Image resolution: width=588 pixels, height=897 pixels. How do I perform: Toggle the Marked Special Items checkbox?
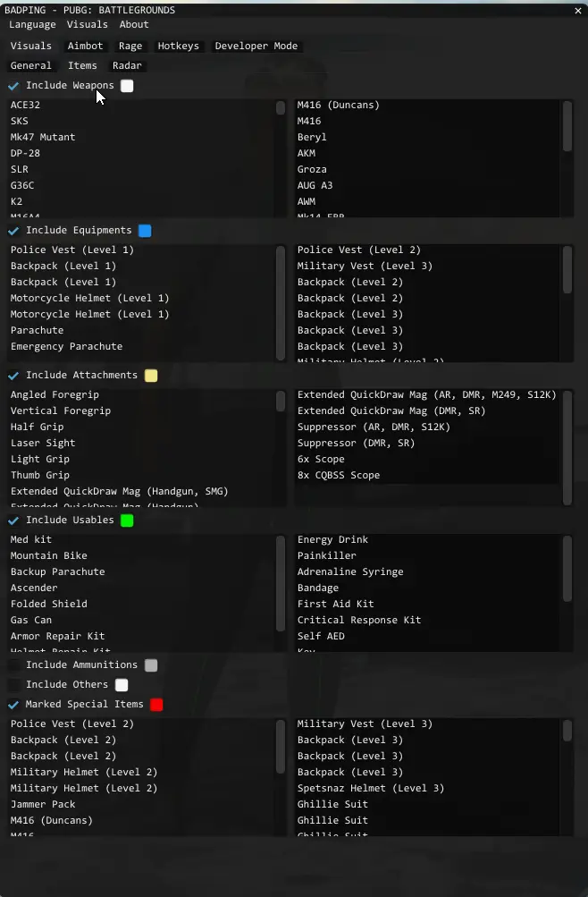point(13,705)
